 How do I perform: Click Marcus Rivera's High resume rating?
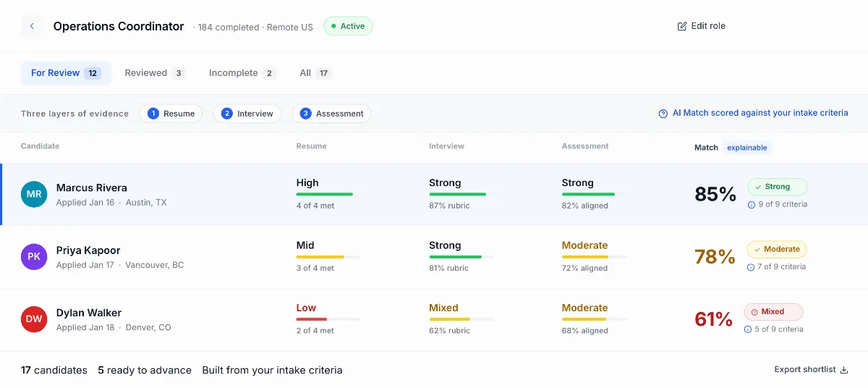[x=307, y=183]
